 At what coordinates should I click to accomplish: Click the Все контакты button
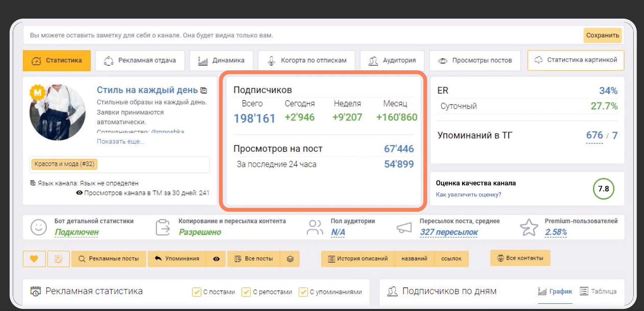(520, 258)
